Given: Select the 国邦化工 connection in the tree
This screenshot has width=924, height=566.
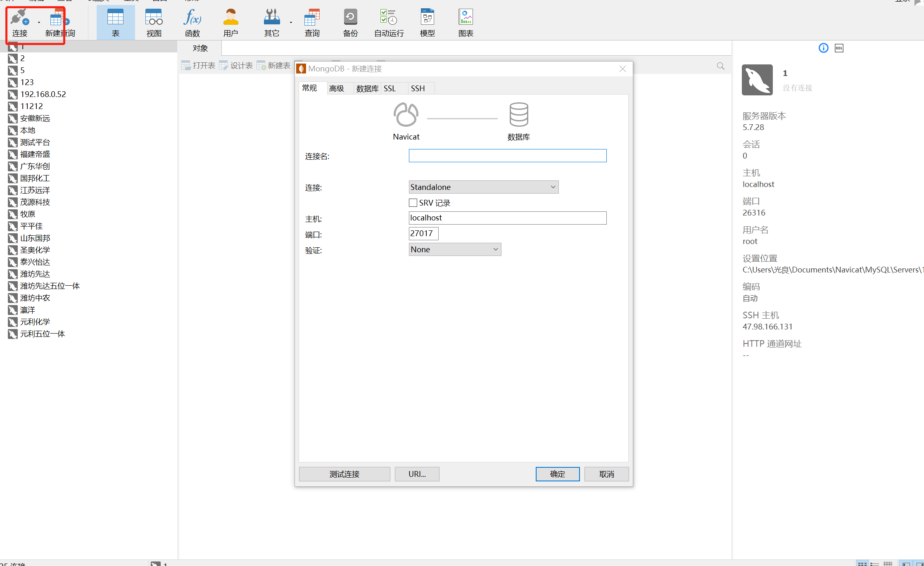Looking at the screenshot, I should click(35, 178).
